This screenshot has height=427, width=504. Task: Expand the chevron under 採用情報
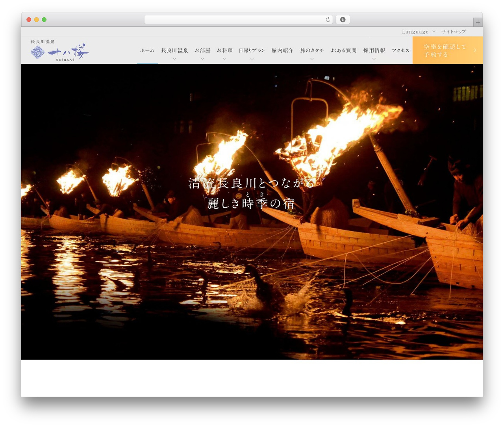pos(374,59)
